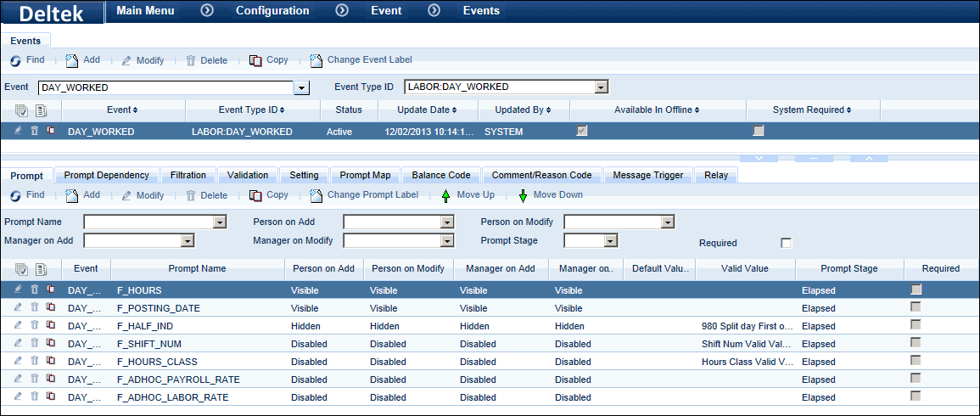Click Change Event Label icon in Events toolbar
Screen dimensions: 980x416
click(x=316, y=60)
